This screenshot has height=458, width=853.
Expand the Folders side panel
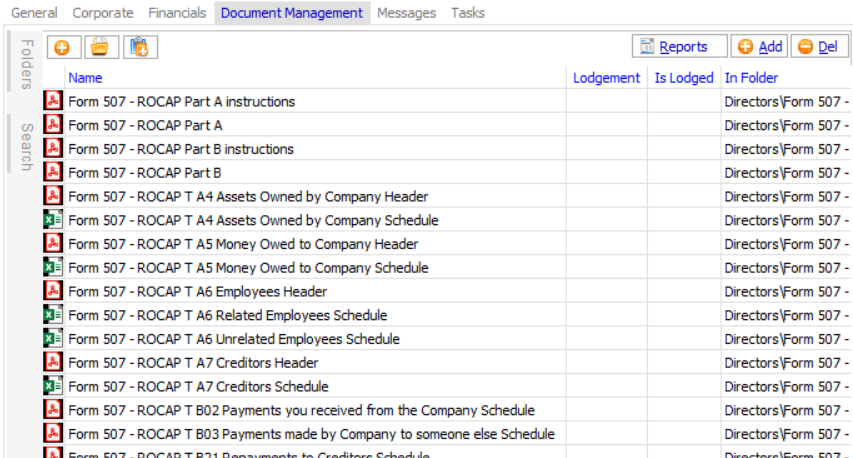pyautogui.click(x=26, y=65)
